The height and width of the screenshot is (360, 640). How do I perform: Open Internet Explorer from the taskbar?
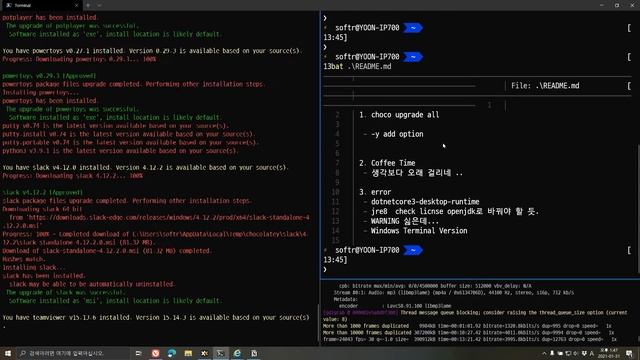237,353
